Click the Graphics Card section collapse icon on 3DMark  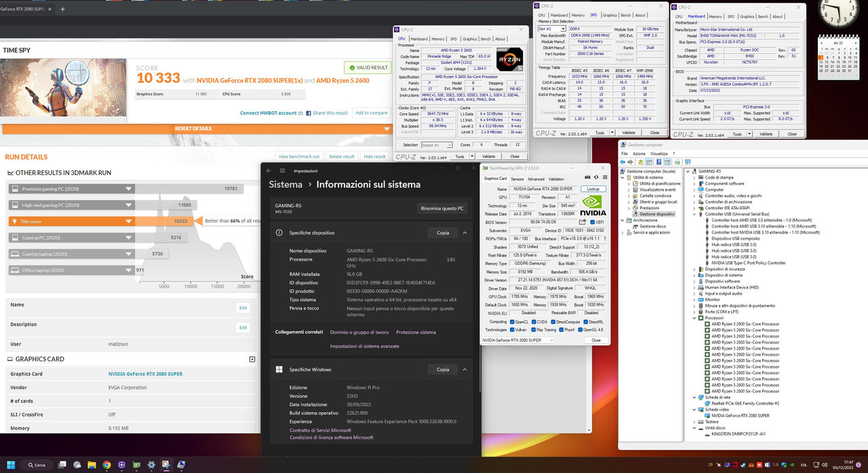(252, 359)
